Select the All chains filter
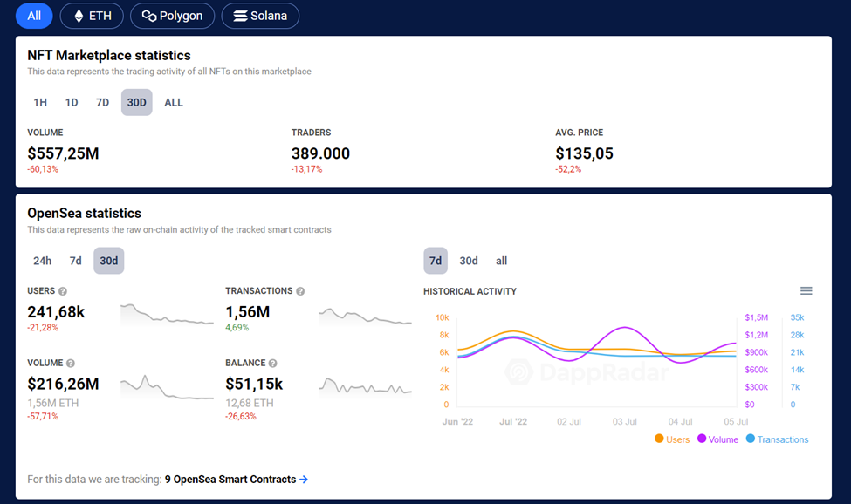The width and height of the screenshot is (851, 504). [34, 16]
